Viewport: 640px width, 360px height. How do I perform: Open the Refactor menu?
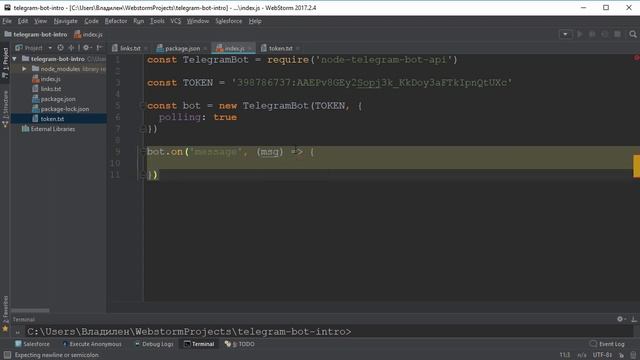pos(116,21)
